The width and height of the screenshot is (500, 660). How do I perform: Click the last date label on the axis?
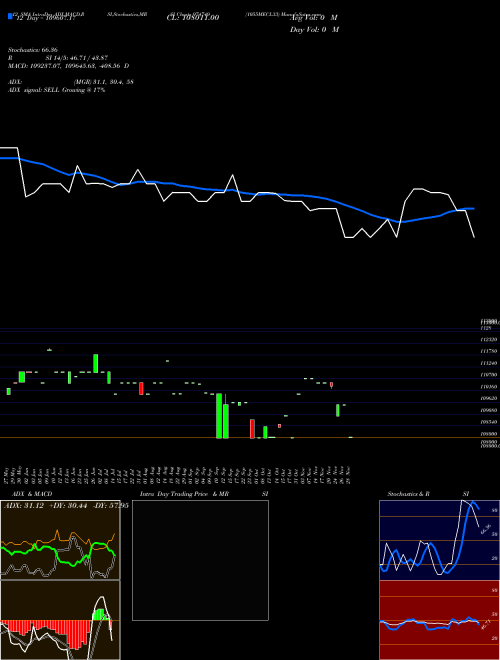coord(349,474)
